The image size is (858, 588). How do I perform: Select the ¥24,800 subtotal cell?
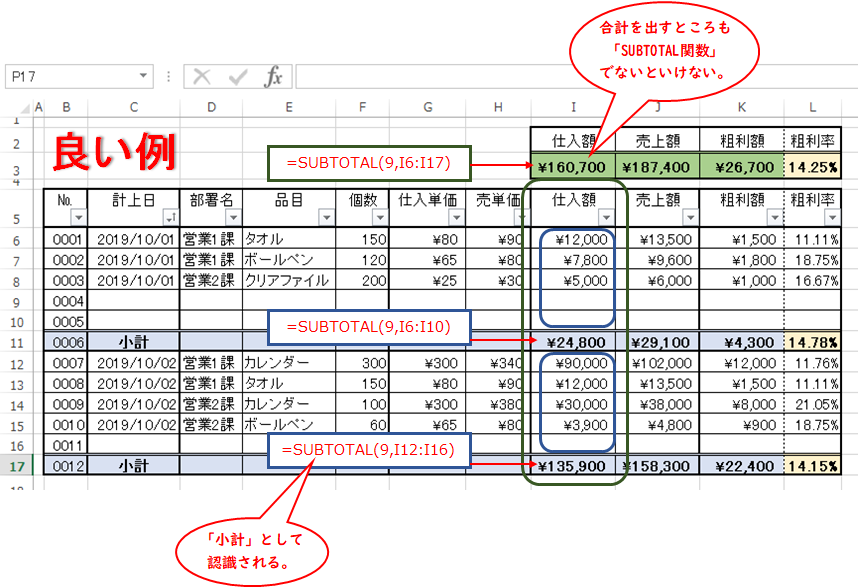pyautogui.click(x=571, y=342)
